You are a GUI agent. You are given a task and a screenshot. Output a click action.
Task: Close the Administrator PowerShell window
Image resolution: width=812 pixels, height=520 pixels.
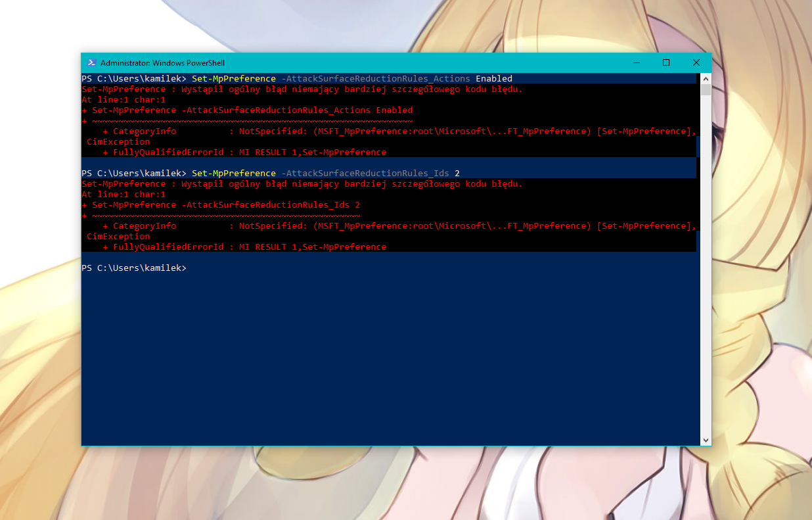(696, 63)
